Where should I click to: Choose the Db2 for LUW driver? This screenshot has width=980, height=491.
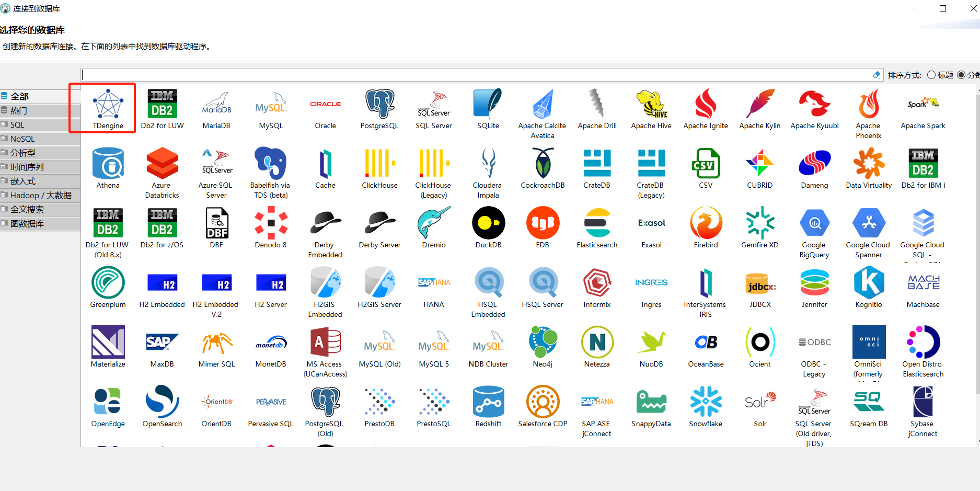[x=162, y=109]
